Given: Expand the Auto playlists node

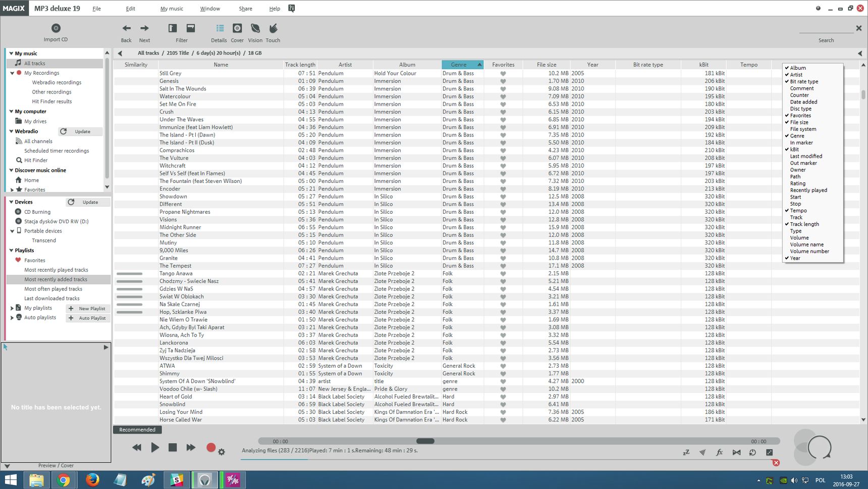Looking at the screenshot, I should click(x=12, y=318).
